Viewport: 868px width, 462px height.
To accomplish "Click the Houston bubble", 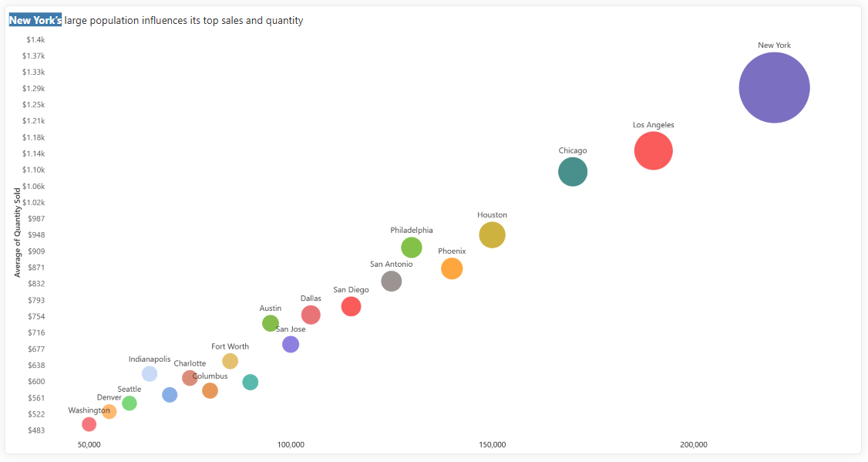I will 492,235.
